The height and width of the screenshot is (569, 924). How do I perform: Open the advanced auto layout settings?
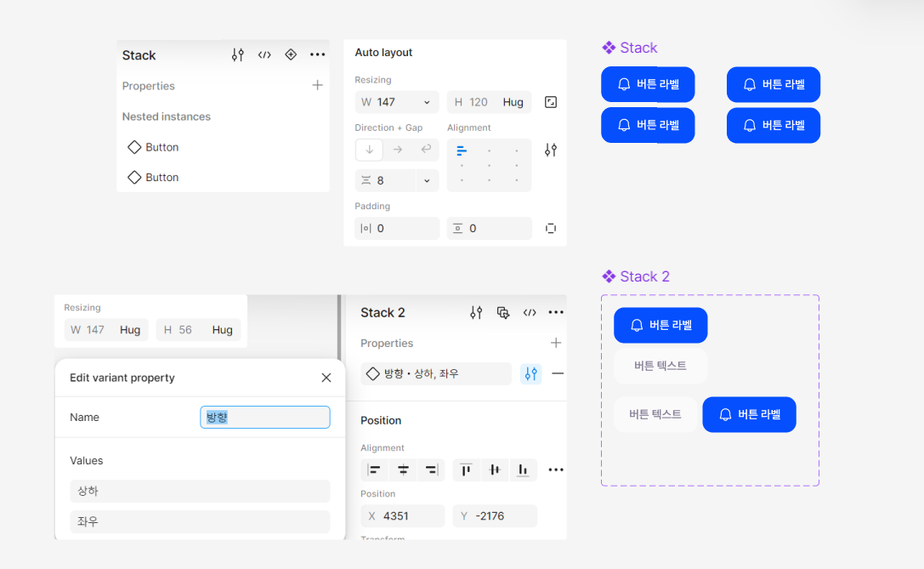pyautogui.click(x=550, y=151)
